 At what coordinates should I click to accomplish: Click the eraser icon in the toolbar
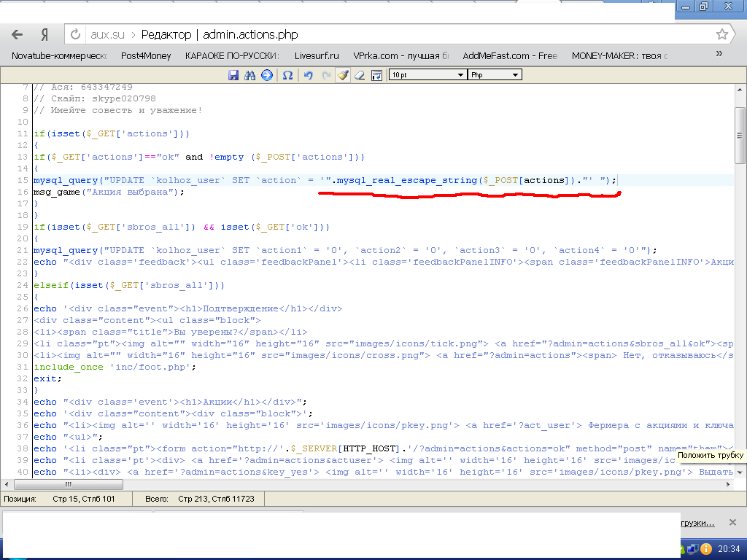[x=359, y=75]
